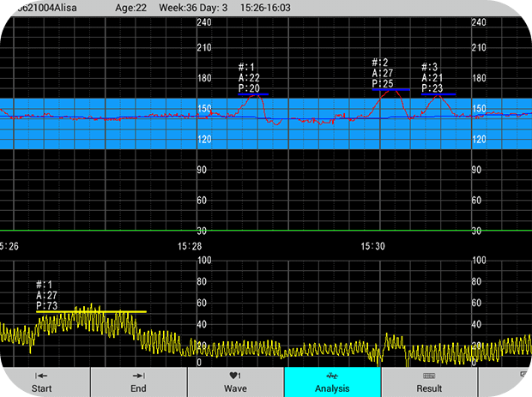The image size is (532, 397).
Task: Click the Week:36 Day: 3 text
Action: click(193, 8)
